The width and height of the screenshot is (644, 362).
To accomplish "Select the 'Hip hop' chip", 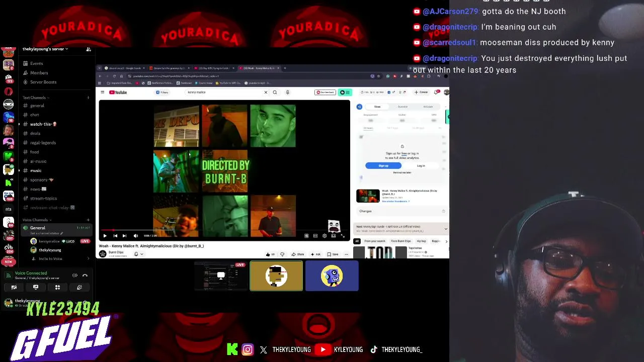I will pyautogui.click(x=422, y=241).
